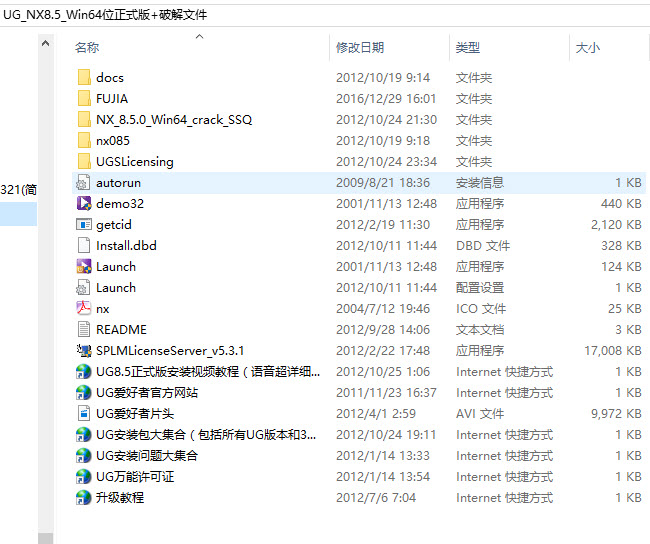This screenshot has width=650, height=544.
Task: Select the getcid file name
Action: point(114,225)
